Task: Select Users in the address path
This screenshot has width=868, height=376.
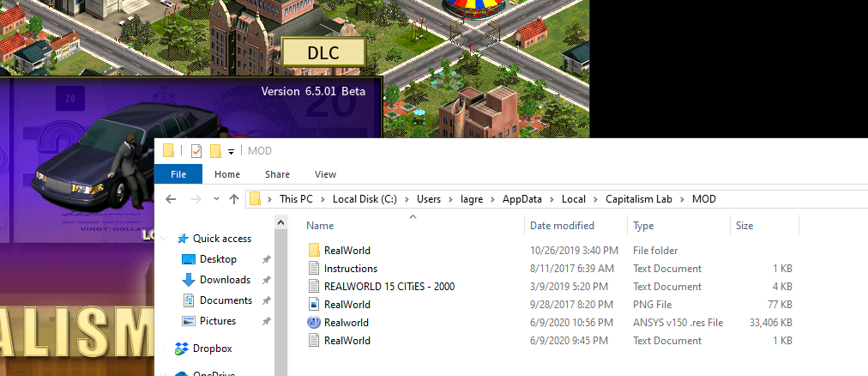Action: pyautogui.click(x=429, y=199)
